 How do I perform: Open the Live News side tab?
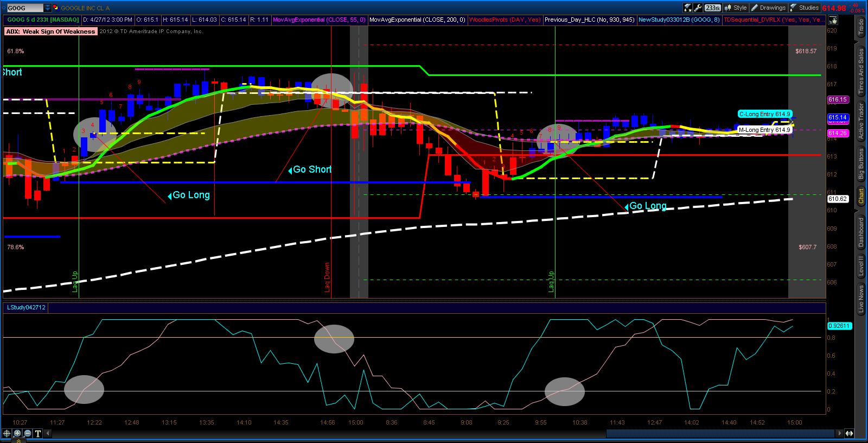pyautogui.click(x=861, y=299)
